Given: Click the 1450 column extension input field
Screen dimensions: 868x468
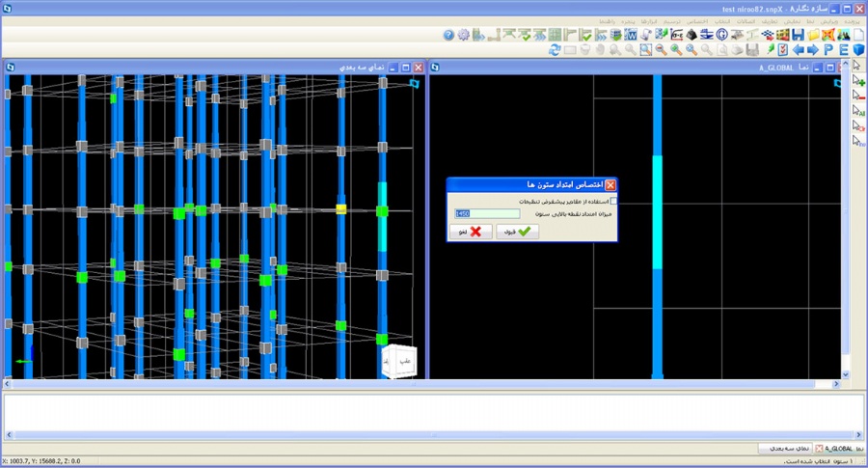Looking at the screenshot, I should [487, 213].
